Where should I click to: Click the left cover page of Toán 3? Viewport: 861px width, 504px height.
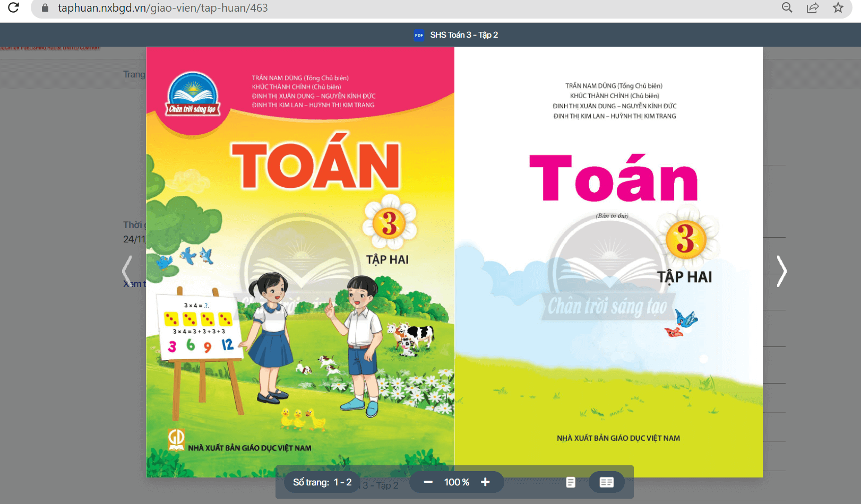(300, 262)
